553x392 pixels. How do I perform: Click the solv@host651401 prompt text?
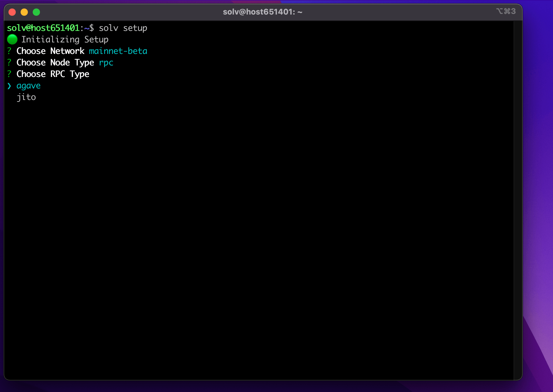point(43,28)
